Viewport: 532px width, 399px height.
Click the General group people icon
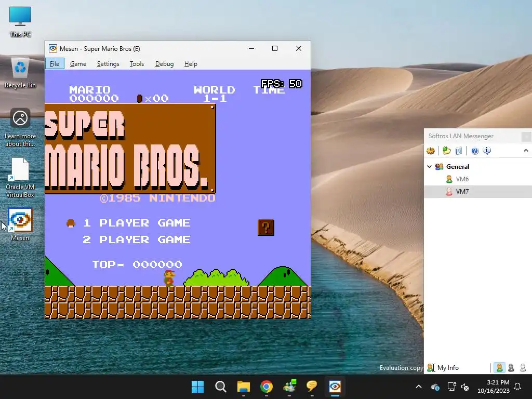[x=440, y=167]
